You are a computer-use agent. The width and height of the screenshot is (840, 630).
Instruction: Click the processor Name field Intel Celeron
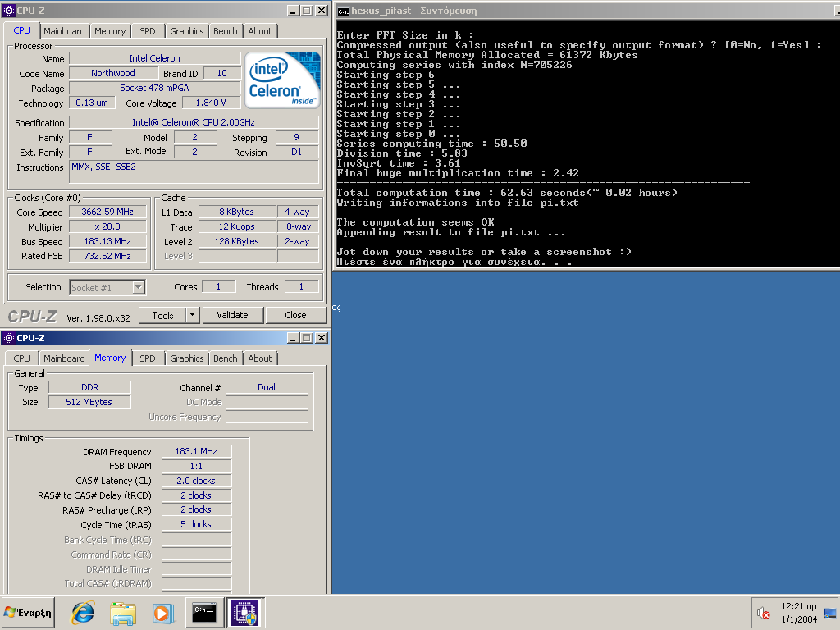point(154,58)
